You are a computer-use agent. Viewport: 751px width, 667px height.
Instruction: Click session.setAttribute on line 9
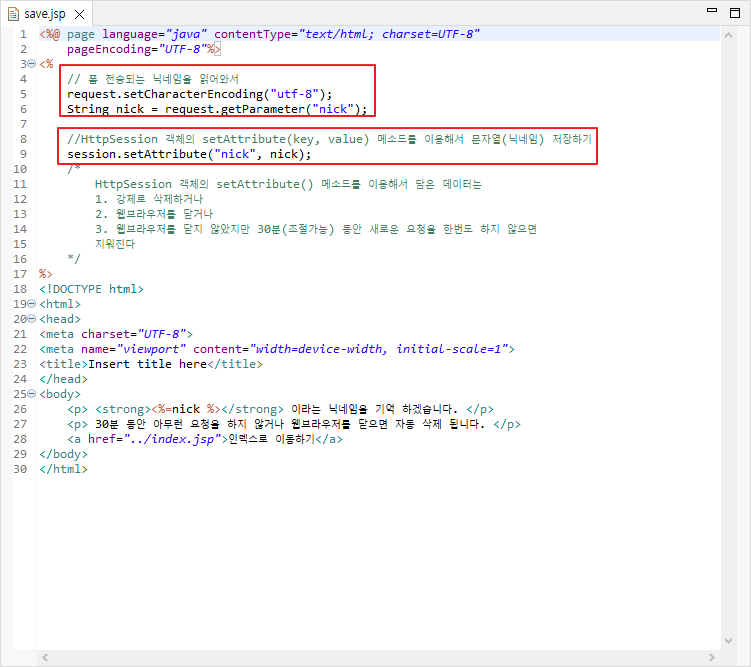tap(189, 154)
